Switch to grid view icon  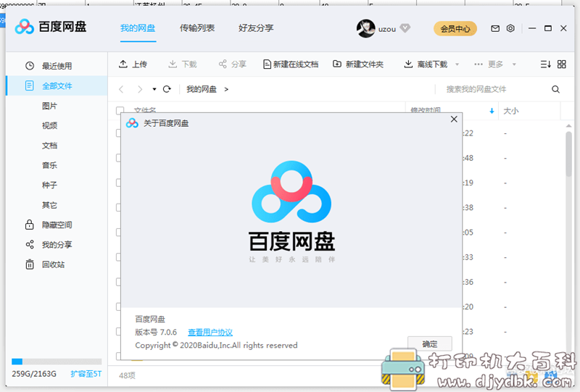point(561,64)
